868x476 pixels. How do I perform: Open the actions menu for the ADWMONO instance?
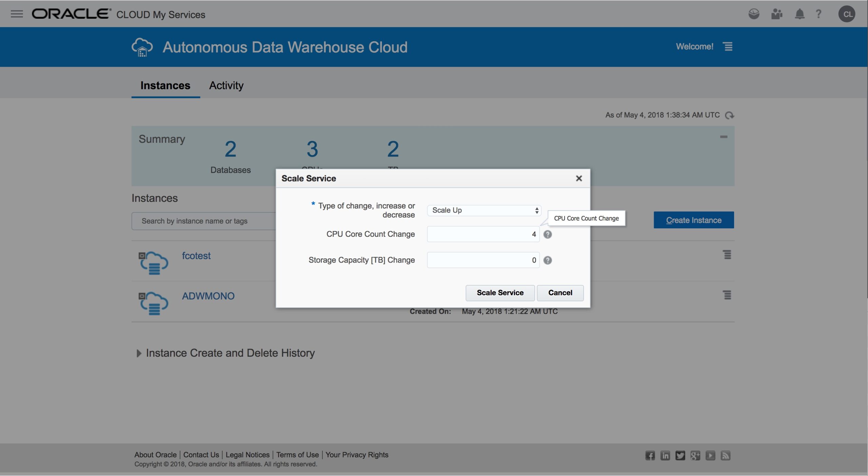click(727, 295)
